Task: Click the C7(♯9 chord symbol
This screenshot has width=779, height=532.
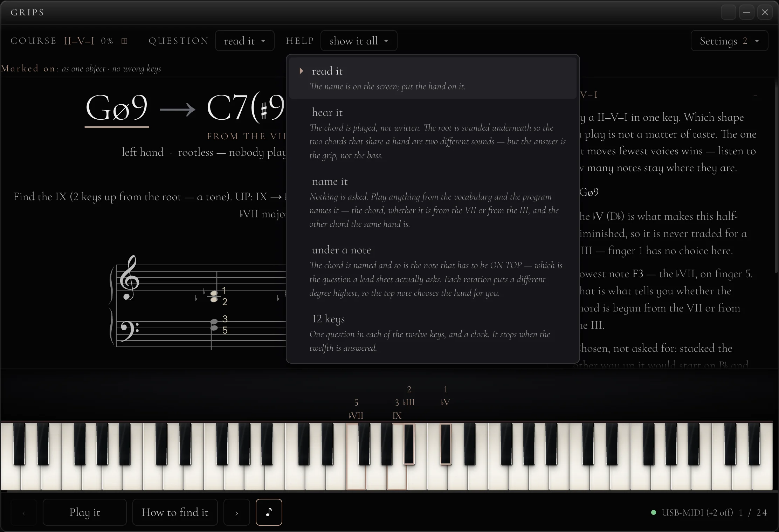Action: (x=247, y=108)
